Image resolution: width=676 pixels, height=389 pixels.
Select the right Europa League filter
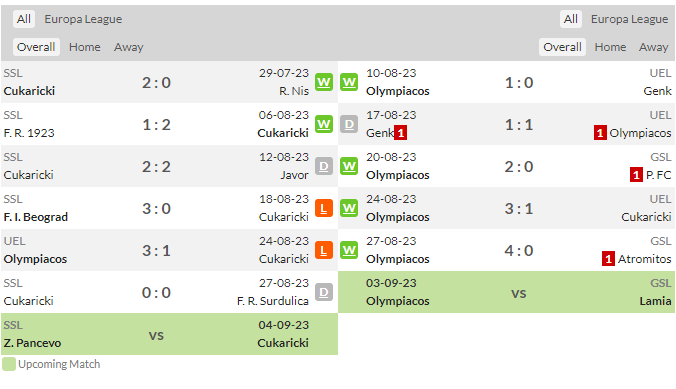(x=629, y=19)
